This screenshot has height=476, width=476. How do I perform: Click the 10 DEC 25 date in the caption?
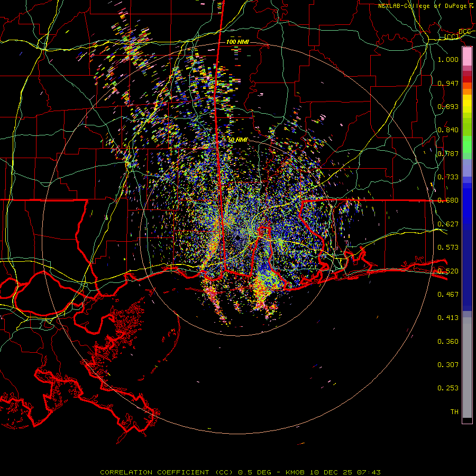click(x=331, y=472)
